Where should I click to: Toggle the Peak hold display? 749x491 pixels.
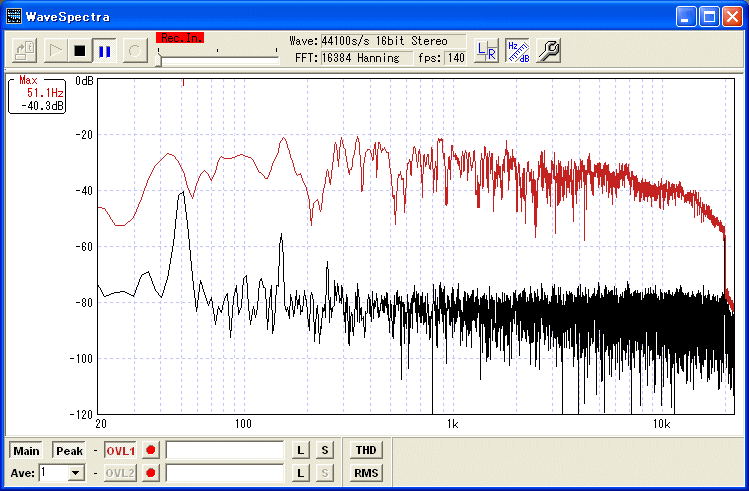69,451
